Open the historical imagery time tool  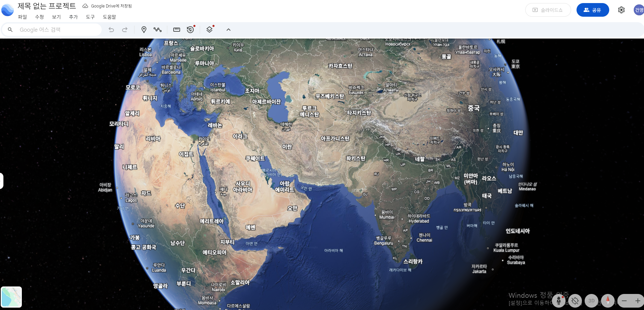[x=190, y=30]
